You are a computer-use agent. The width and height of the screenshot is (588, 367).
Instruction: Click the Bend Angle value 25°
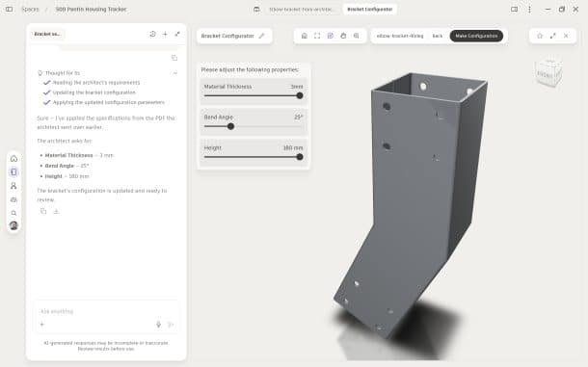[x=298, y=118]
